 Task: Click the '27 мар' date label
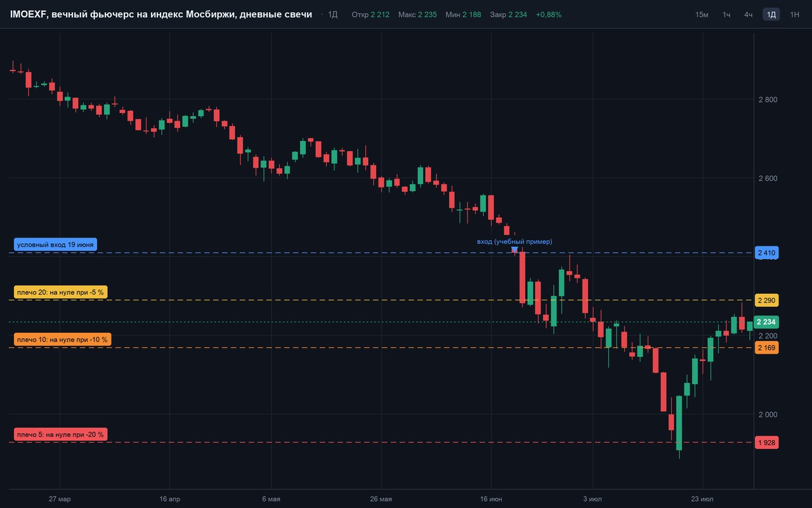click(x=60, y=499)
